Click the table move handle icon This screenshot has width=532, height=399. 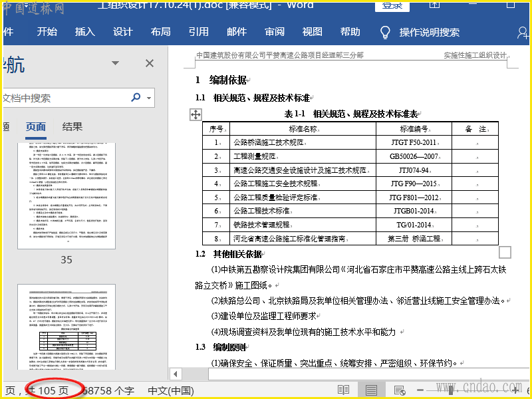point(196,114)
